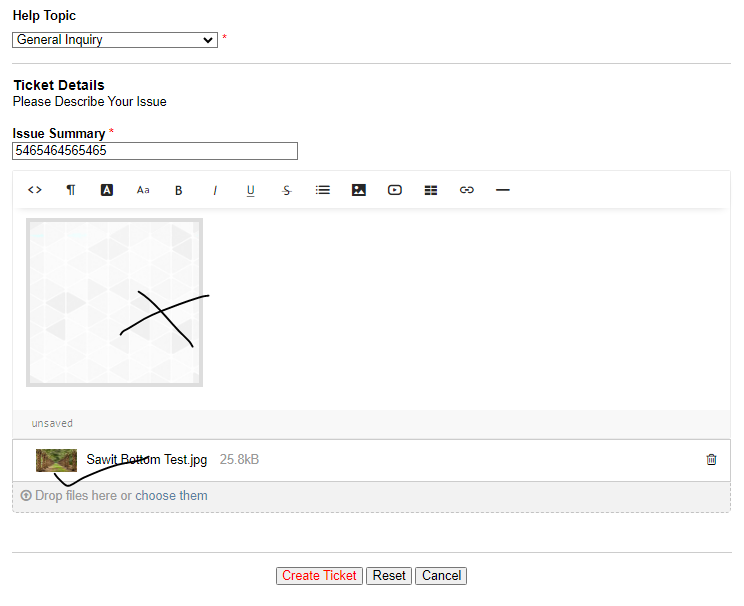Open Sawit Bottom Test.jpg thumbnail
Image resolution: width=744 pixels, height=606 pixels.
point(56,460)
